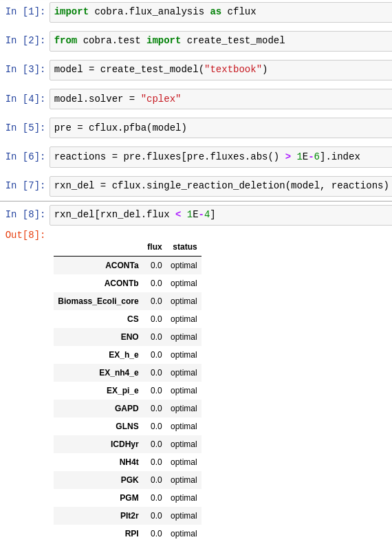The width and height of the screenshot is (392, 544).
Task: Select the In [3]: prompt label
Action: pos(25,69)
